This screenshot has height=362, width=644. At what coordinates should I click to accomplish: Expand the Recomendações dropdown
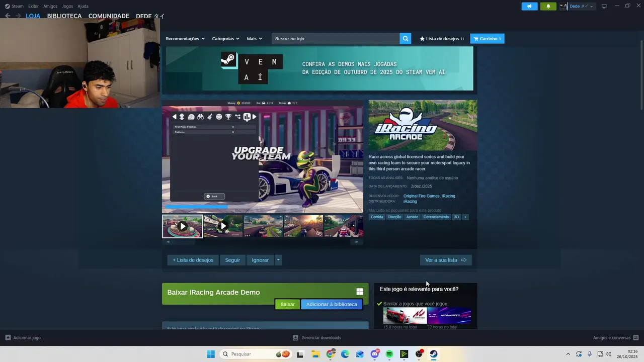[185, 39]
